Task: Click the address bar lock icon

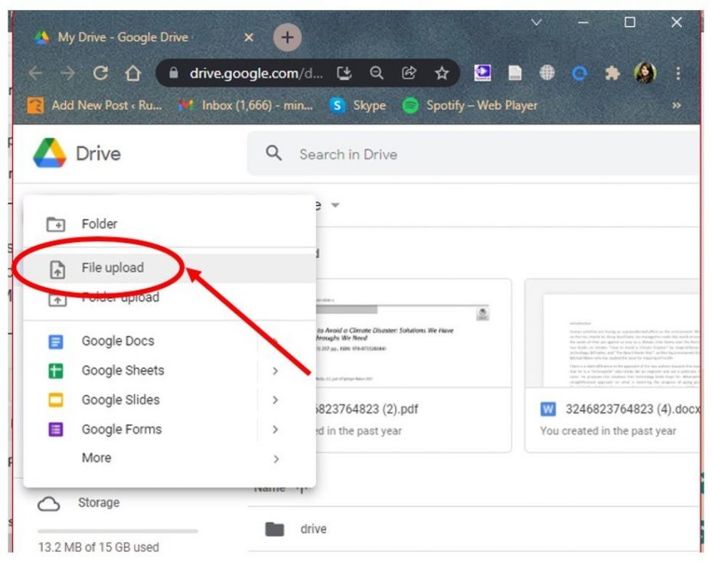Action: pyautogui.click(x=174, y=73)
